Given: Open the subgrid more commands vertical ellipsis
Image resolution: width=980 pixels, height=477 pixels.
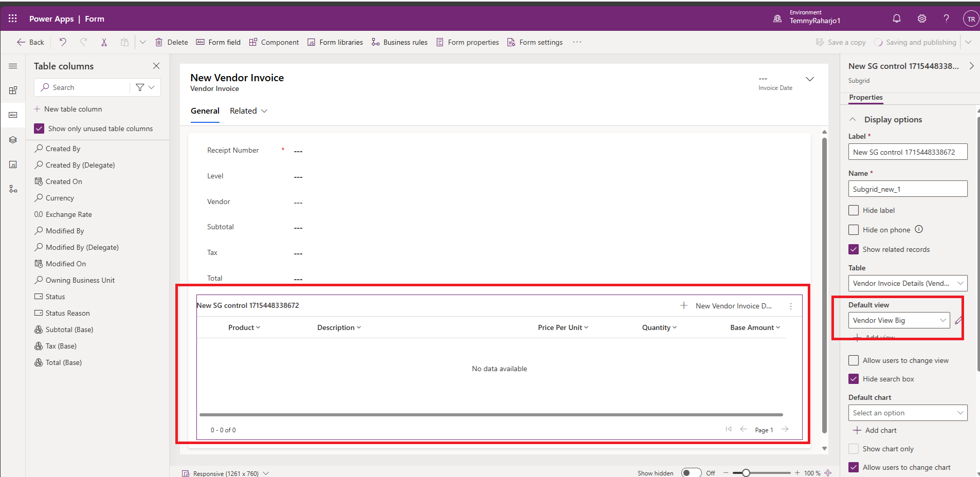Looking at the screenshot, I should coord(791,306).
